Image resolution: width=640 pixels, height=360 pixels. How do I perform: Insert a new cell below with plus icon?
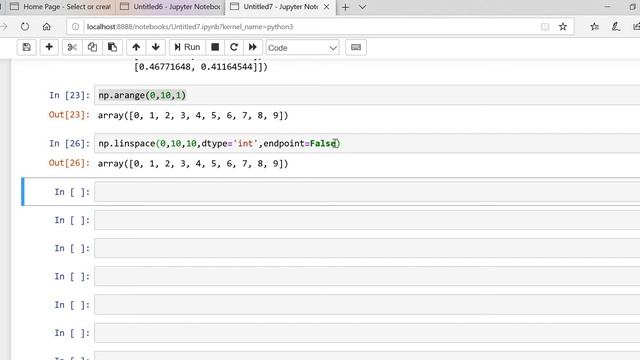coord(49,47)
